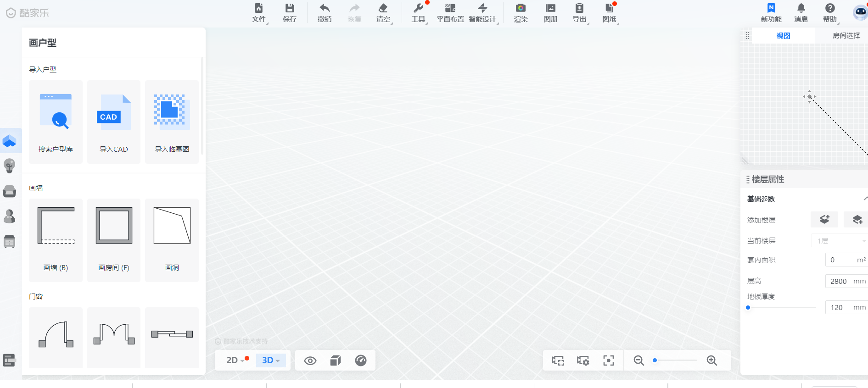Click the frame with gear settings icon
Screen dimensions: 868x388
(x=583, y=361)
